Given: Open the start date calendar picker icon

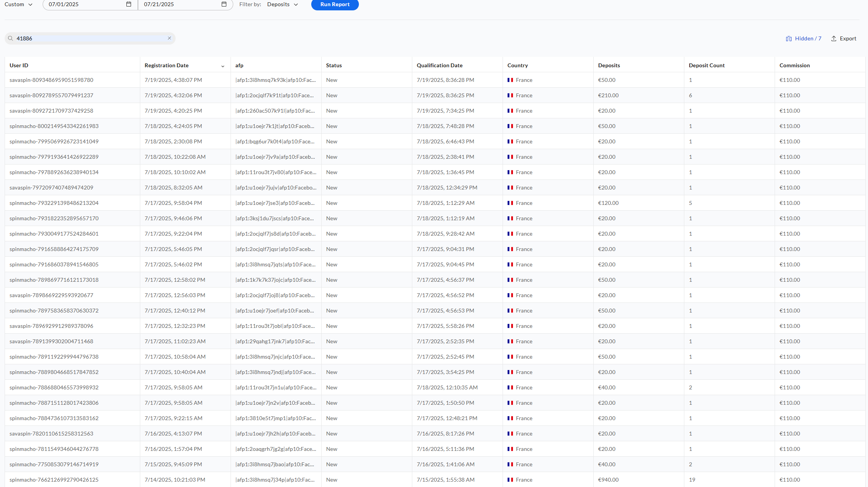Looking at the screenshot, I should click(129, 4).
